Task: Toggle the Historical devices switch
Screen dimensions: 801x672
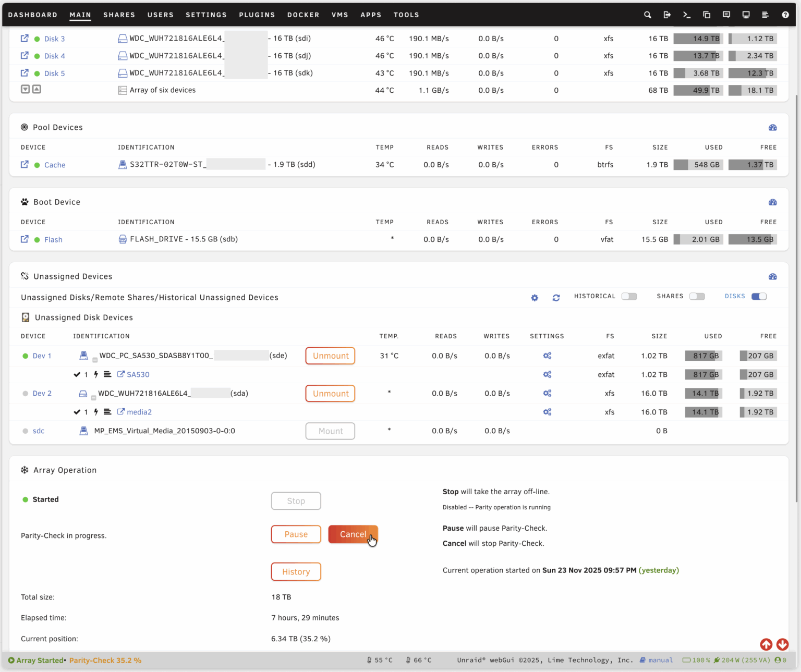Action: click(x=629, y=296)
